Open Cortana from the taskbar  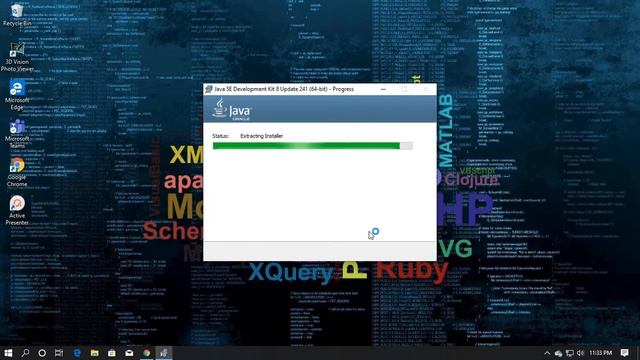tap(42, 353)
